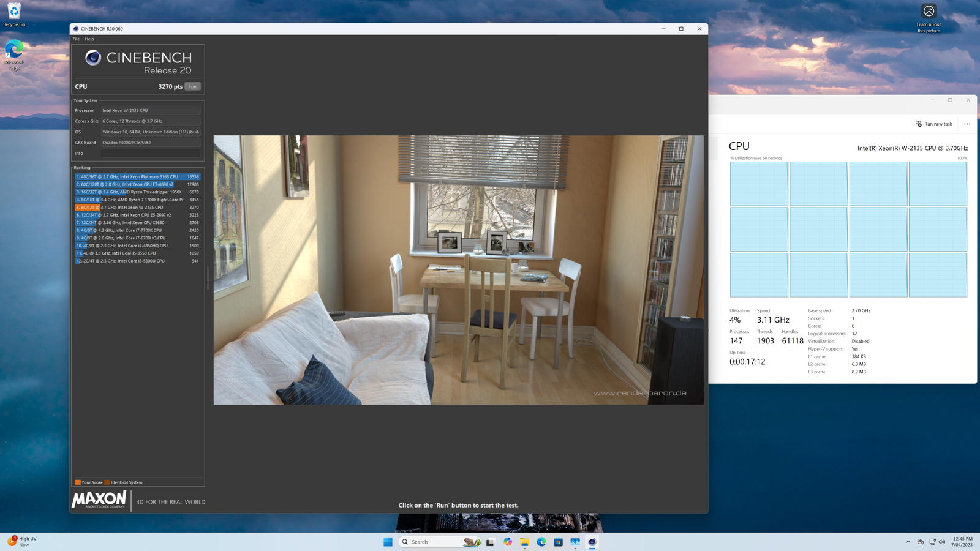Open File Explorer from the taskbar
Image resolution: width=980 pixels, height=551 pixels.
coord(525,542)
